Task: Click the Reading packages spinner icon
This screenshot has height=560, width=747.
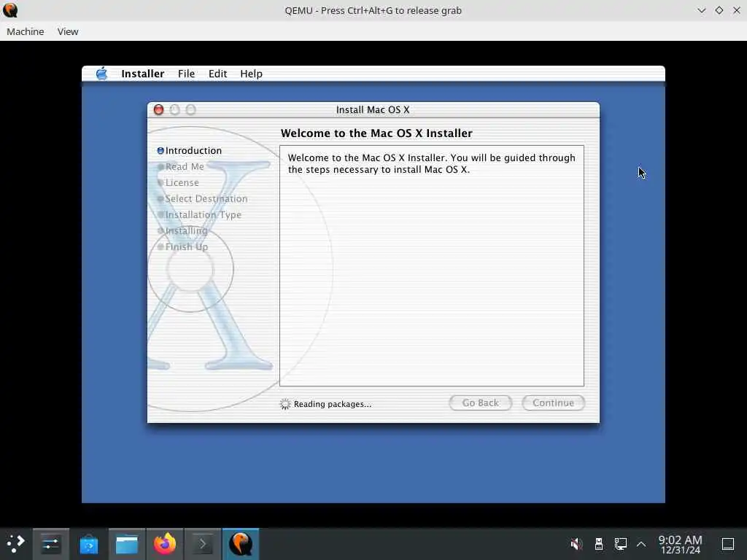Action: coord(285,404)
